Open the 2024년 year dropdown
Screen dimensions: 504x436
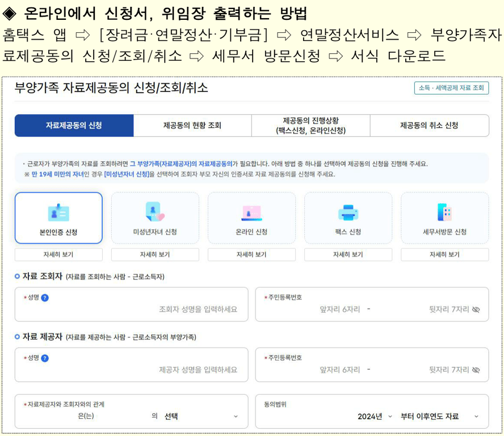point(375,416)
